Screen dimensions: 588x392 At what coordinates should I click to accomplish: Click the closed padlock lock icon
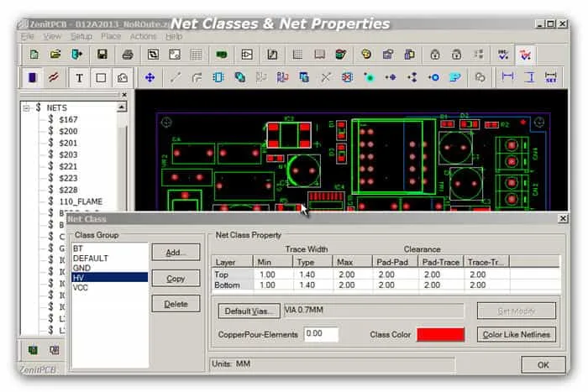click(x=435, y=55)
